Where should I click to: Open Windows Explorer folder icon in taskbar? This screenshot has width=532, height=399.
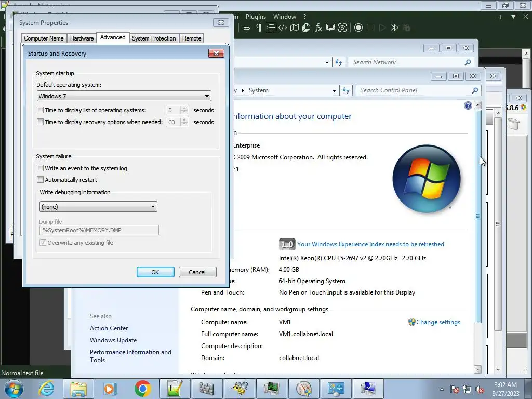tap(78, 389)
